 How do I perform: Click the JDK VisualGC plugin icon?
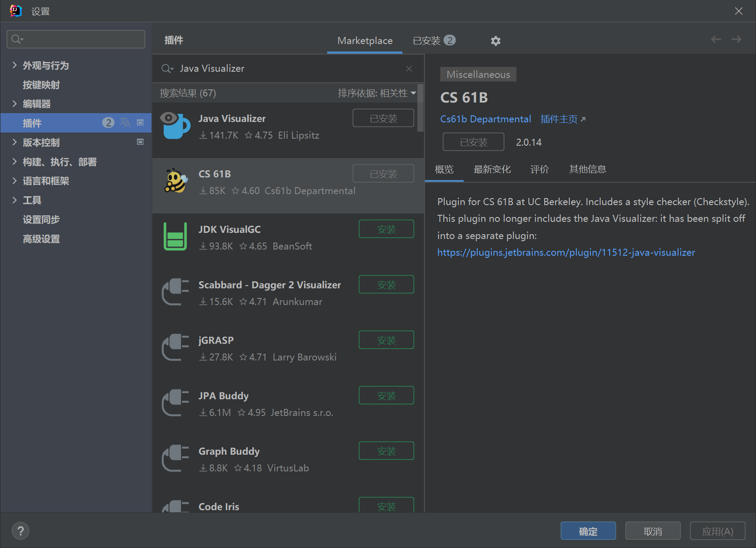click(175, 236)
